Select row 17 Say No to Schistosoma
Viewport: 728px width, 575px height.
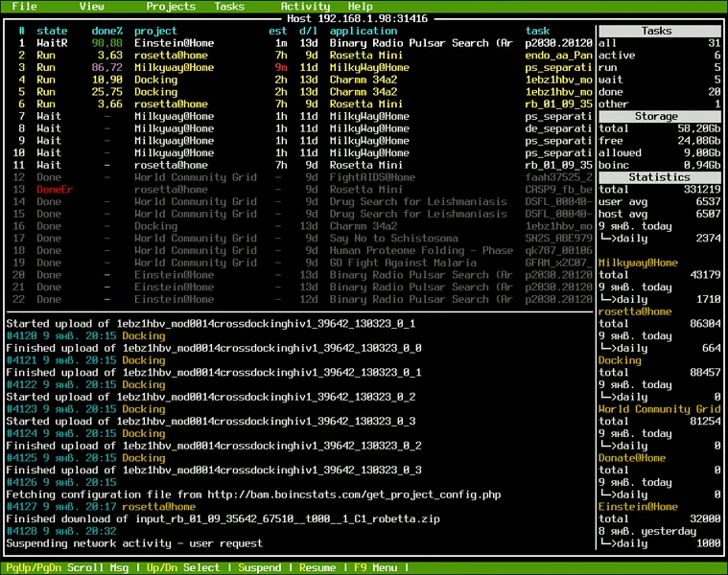(x=299, y=239)
